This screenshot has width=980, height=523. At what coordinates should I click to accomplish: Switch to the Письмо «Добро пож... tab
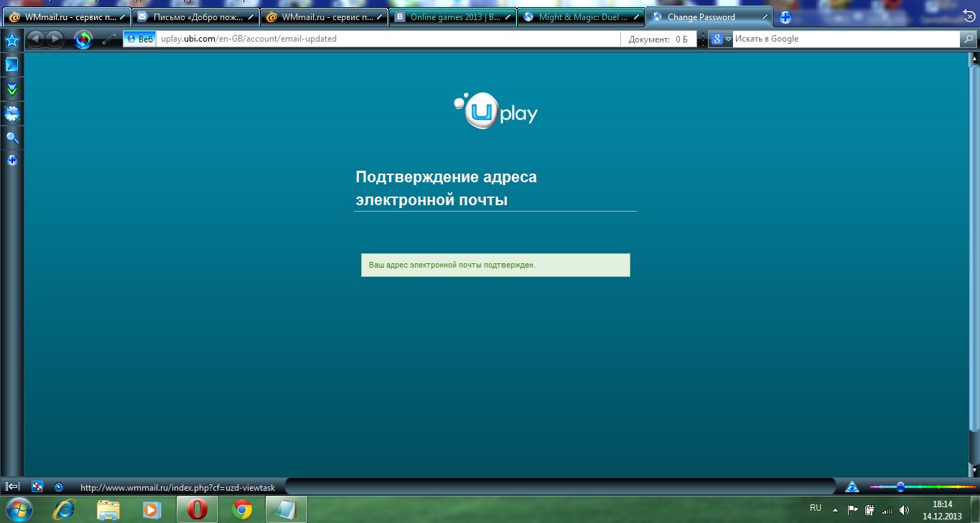[x=195, y=17]
